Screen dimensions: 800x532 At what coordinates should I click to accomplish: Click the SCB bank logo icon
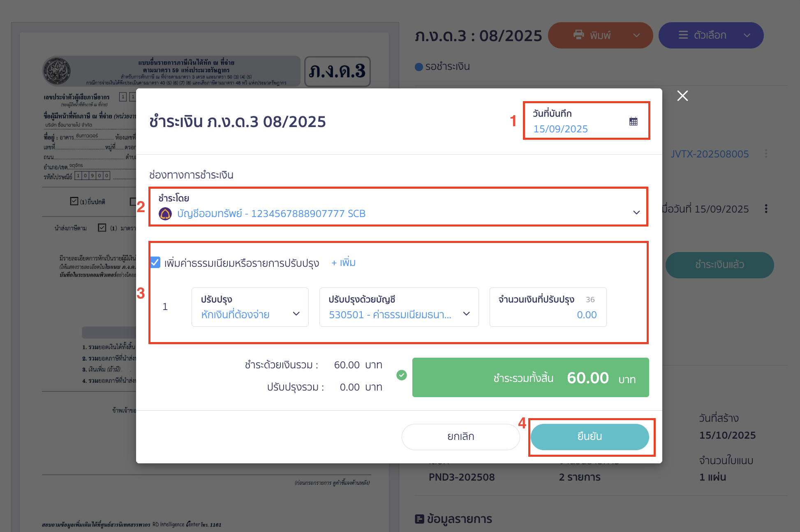pos(164,213)
